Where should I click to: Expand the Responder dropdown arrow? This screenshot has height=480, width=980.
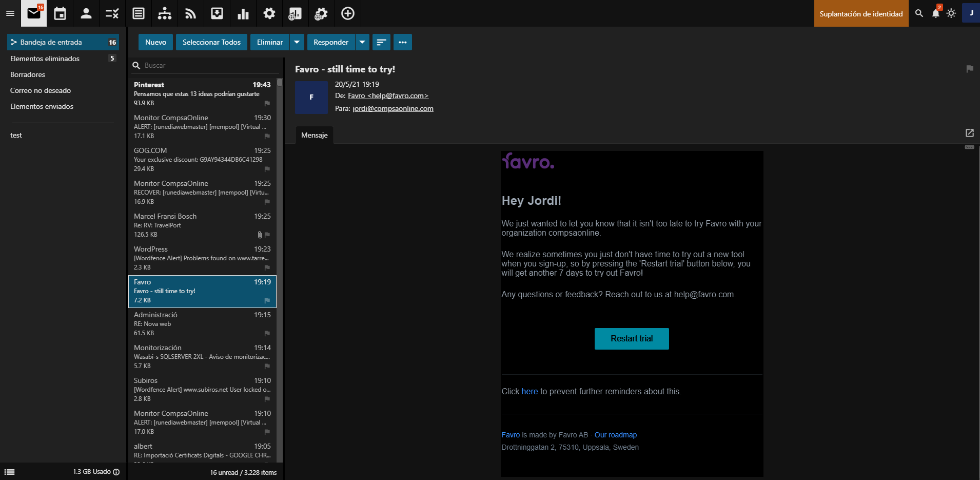[x=362, y=42]
